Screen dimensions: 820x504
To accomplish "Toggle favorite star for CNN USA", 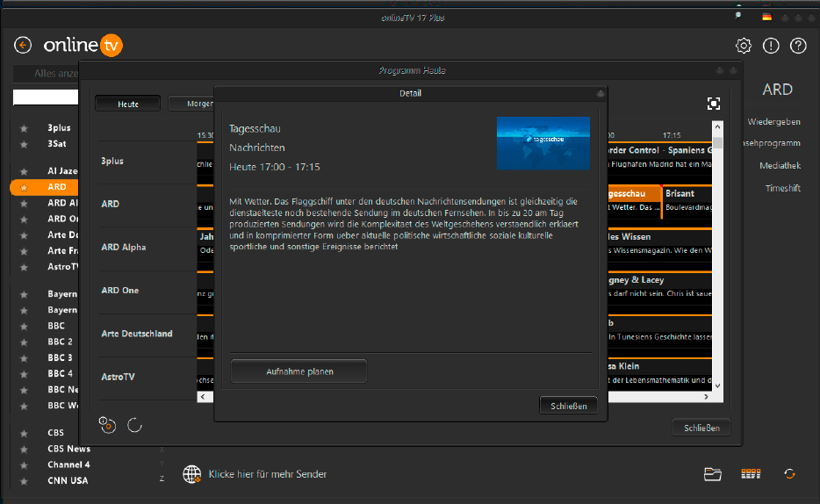I will coord(24,481).
